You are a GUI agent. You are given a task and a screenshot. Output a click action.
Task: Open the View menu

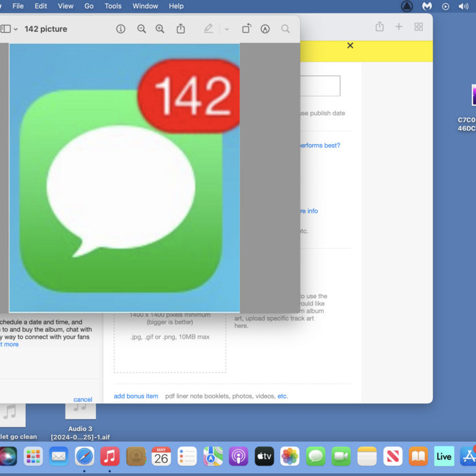click(65, 6)
